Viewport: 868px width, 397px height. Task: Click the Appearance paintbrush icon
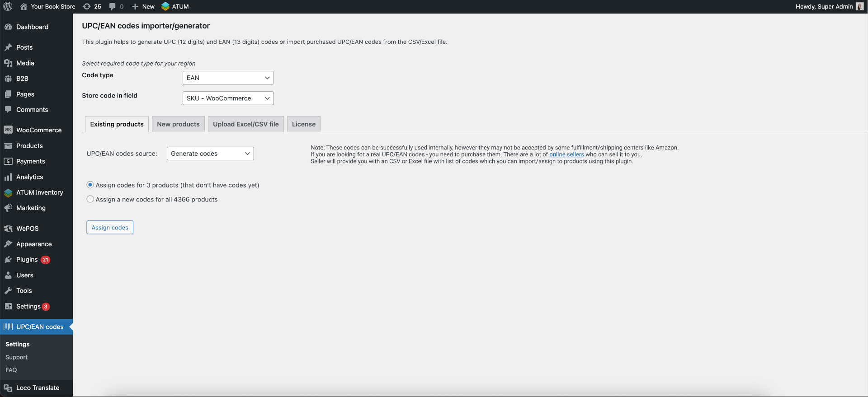pyautogui.click(x=8, y=244)
